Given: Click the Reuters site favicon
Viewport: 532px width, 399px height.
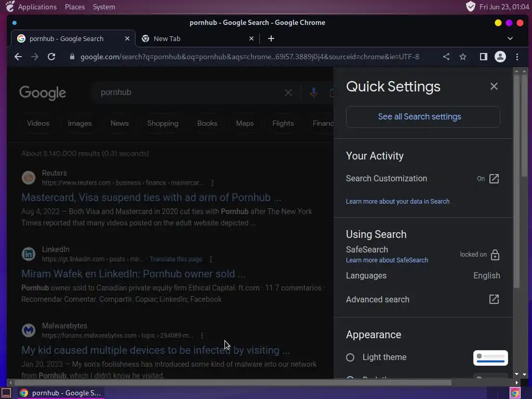Looking at the screenshot, I should [29, 178].
